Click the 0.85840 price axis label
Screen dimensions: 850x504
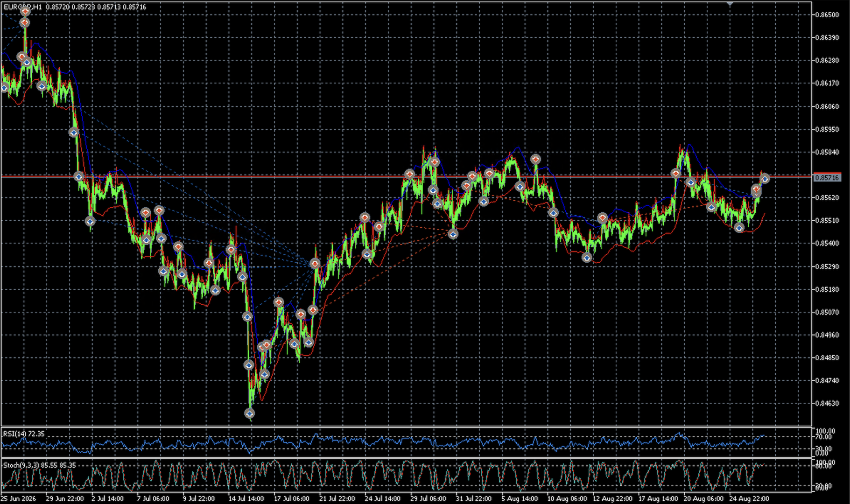(x=827, y=152)
